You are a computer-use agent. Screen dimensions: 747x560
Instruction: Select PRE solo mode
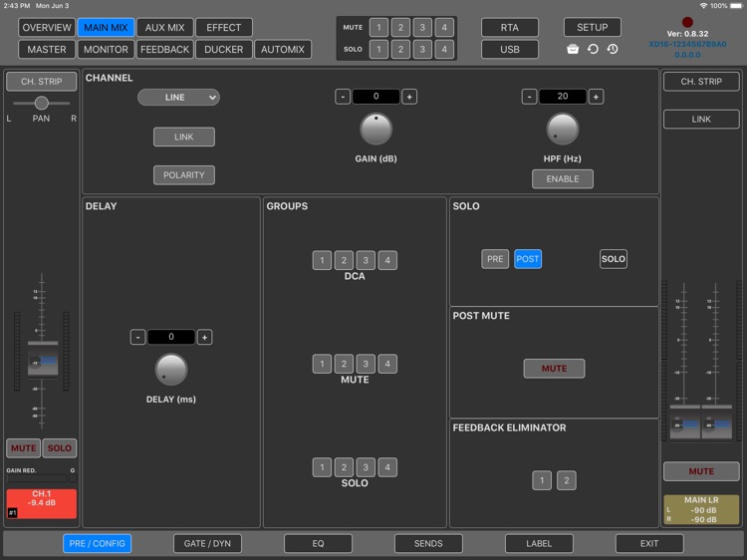coord(495,259)
